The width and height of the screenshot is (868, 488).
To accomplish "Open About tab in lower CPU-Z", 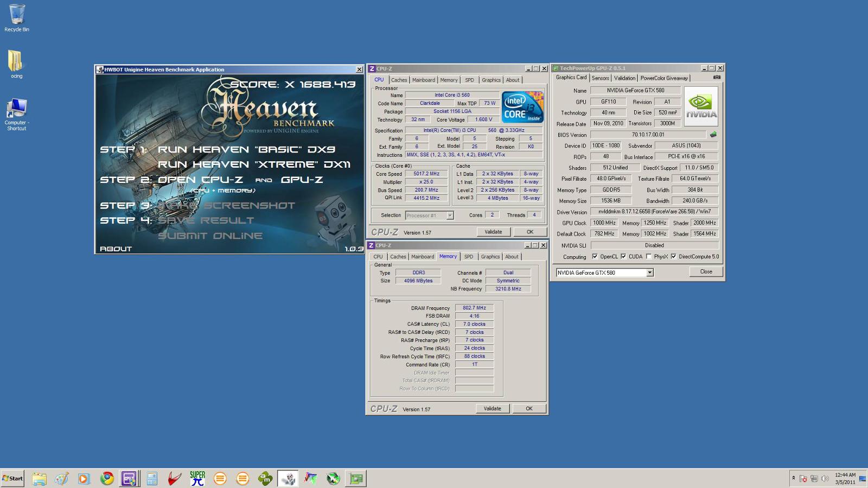I will (512, 257).
